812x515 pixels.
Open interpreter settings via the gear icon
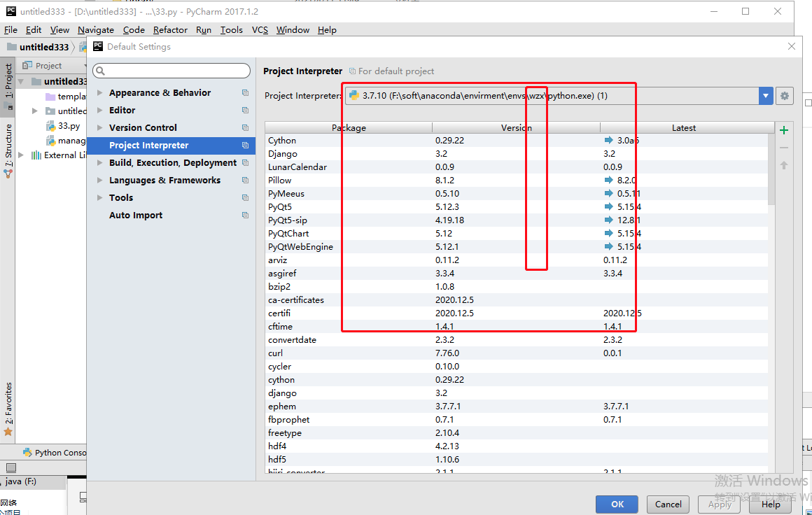pos(784,96)
